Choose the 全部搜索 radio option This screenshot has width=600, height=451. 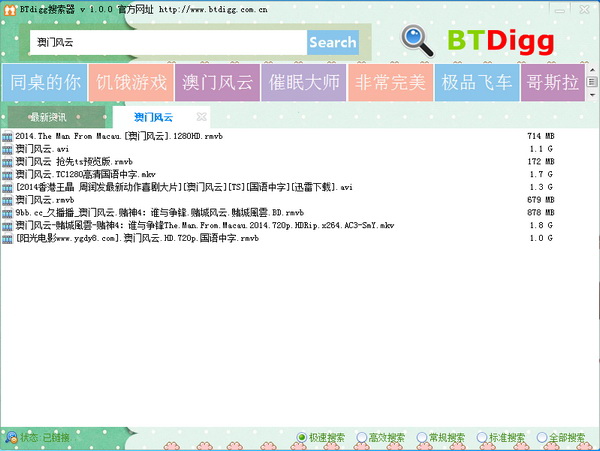click(x=541, y=438)
